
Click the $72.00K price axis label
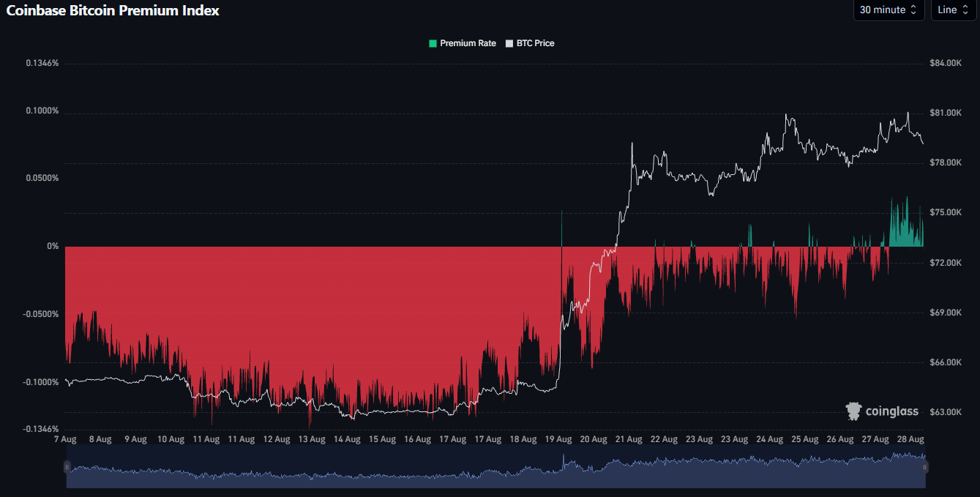point(944,263)
